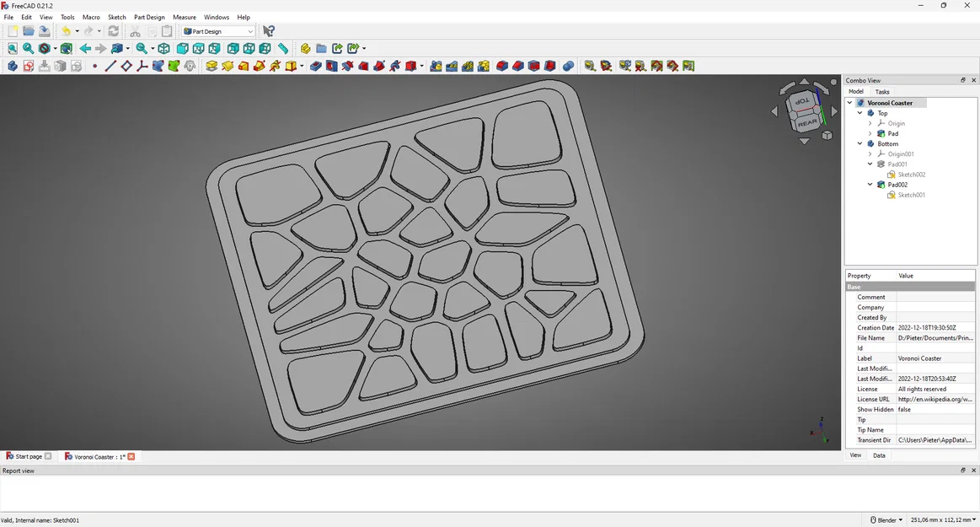Close the Voronoi Coaster document tab
This screenshot has height=527, width=980.
point(131,456)
